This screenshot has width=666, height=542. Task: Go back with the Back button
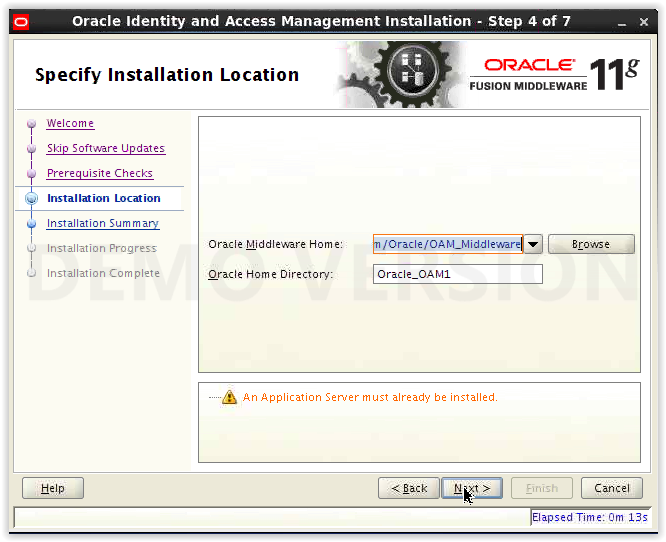409,488
